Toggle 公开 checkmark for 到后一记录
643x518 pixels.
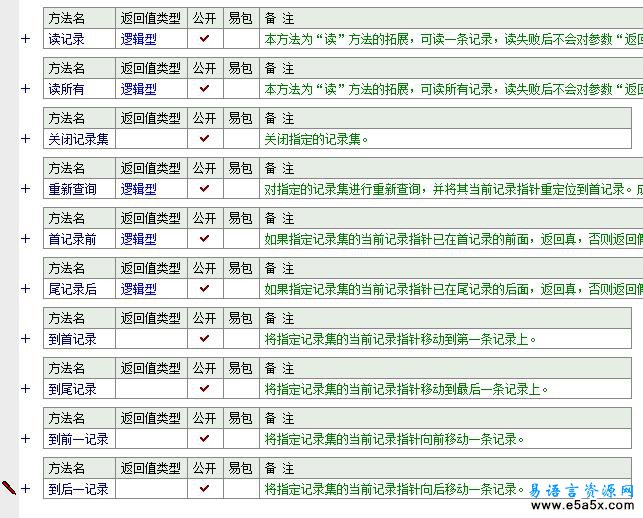pyautogui.click(x=205, y=489)
